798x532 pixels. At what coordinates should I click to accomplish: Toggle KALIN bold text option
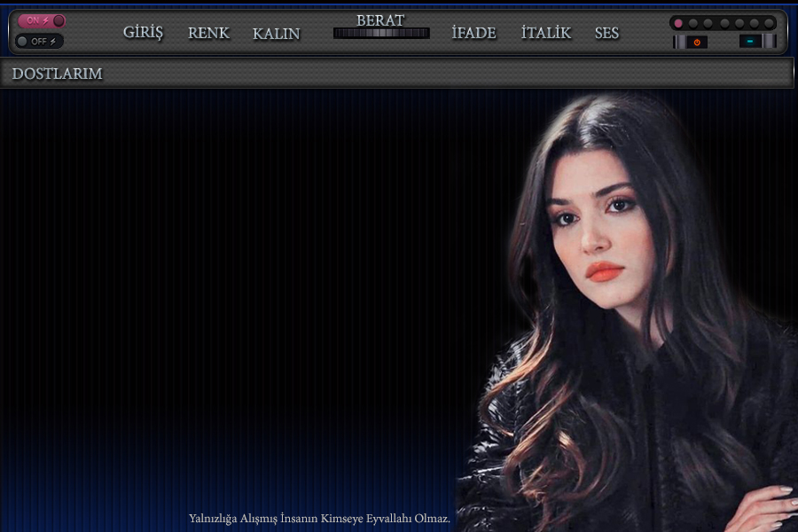point(276,34)
